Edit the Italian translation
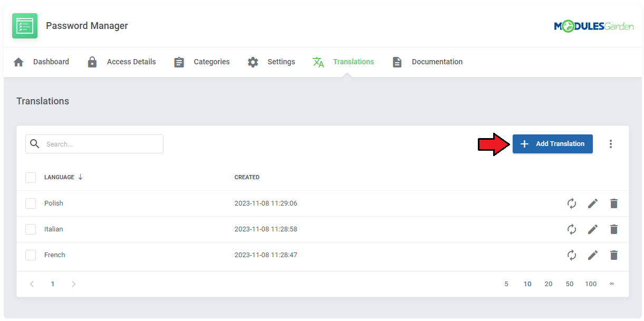Screen dimensions: 644x321 [593, 229]
